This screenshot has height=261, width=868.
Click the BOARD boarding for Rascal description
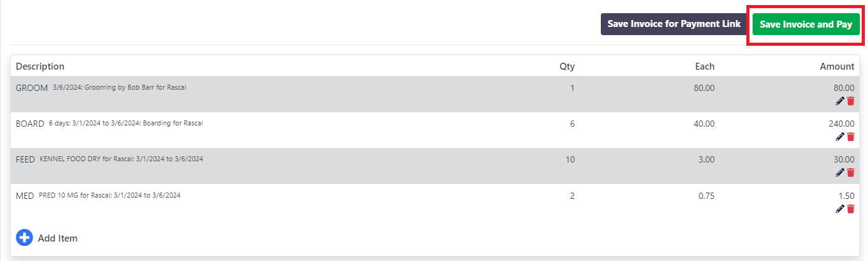pyautogui.click(x=125, y=124)
